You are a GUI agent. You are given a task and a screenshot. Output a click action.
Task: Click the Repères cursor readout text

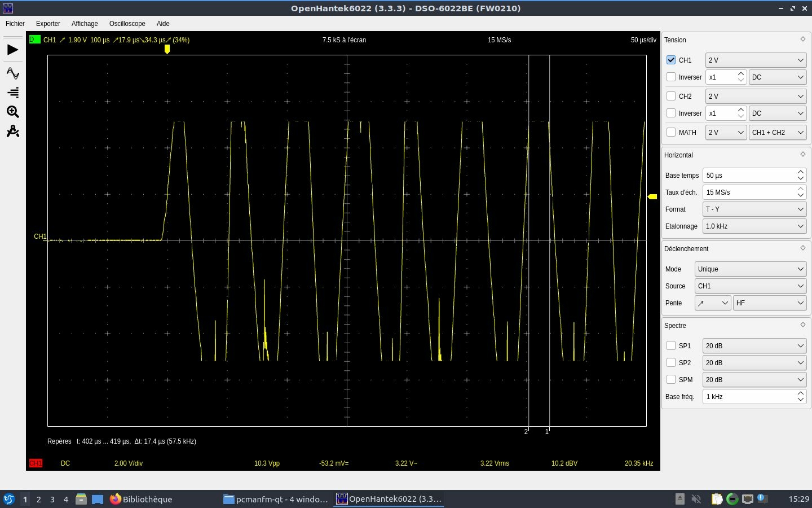[x=122, y=441]
